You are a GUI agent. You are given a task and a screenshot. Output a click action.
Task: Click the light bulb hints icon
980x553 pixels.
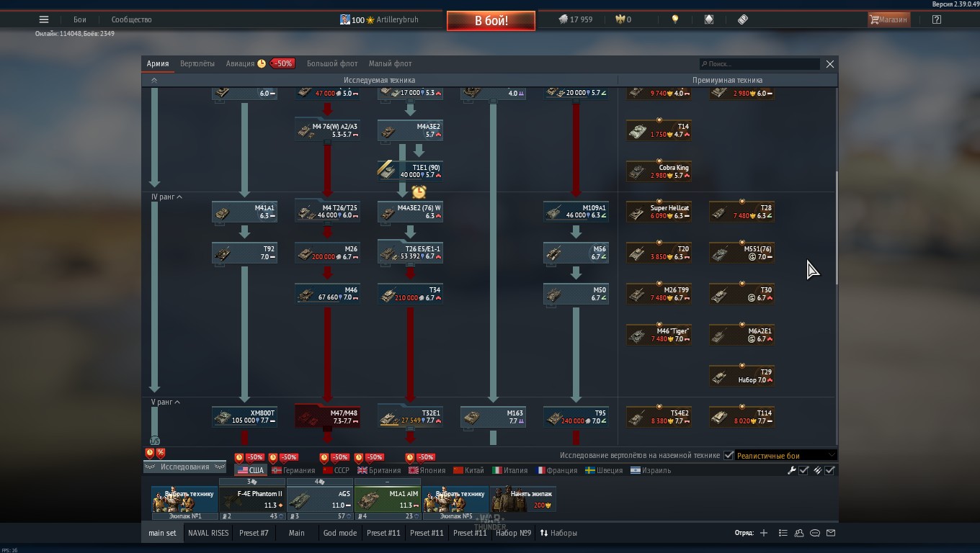click(x=675, y=19)
